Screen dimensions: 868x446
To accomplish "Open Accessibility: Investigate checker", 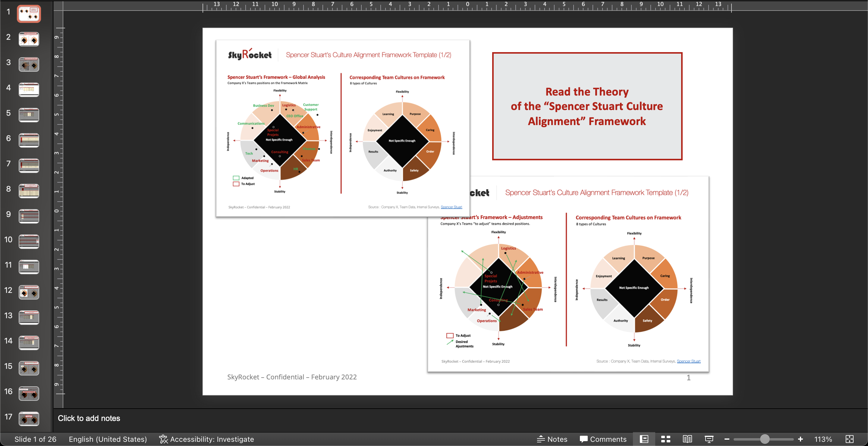I will [x=206, y=439].
